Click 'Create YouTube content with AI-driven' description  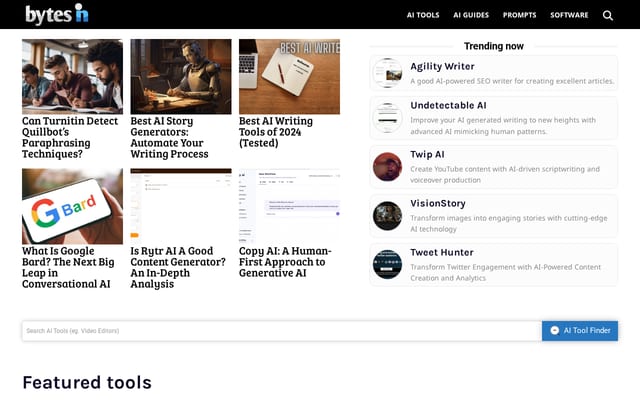[505, 174]
